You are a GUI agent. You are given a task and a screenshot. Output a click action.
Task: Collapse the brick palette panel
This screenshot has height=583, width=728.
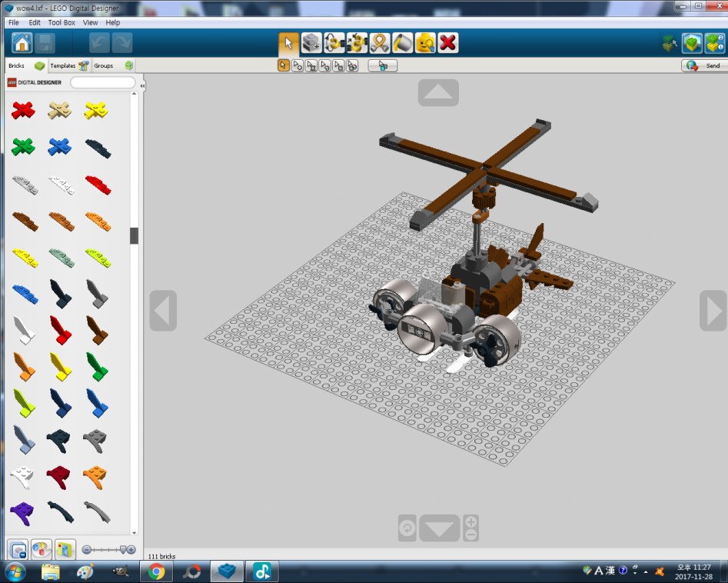tap(142, 85)
